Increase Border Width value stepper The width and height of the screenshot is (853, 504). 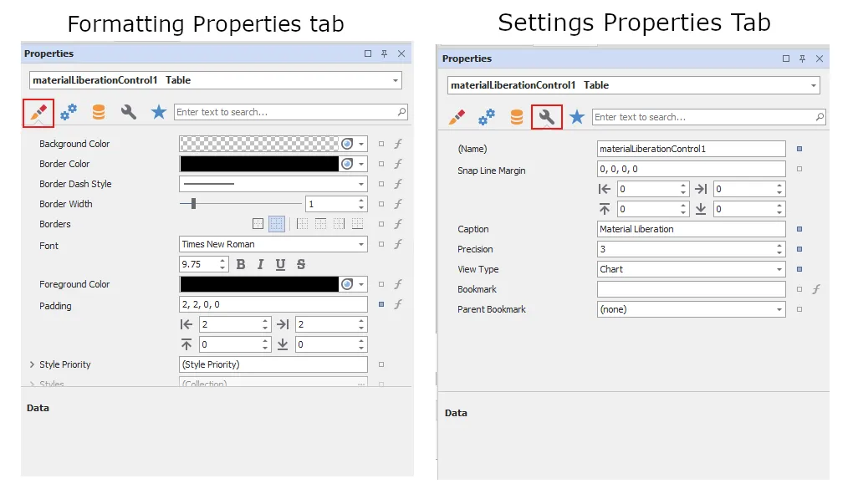click(x=361, y=201)
